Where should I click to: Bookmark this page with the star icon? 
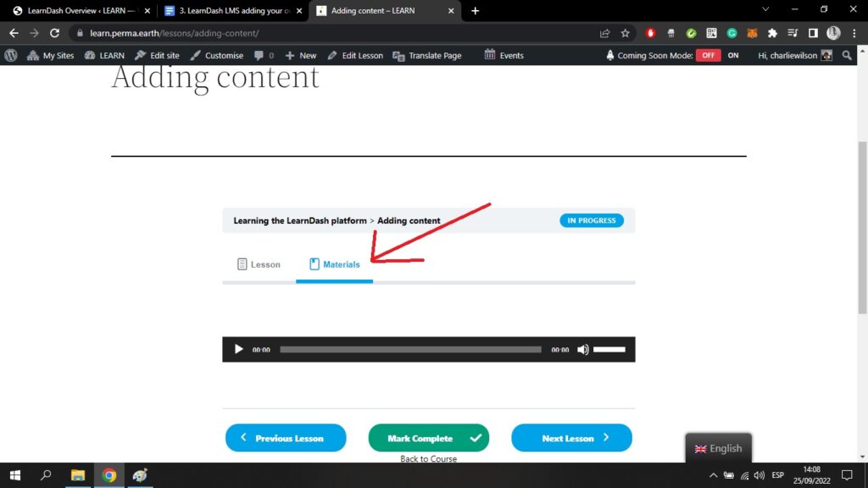626,33
